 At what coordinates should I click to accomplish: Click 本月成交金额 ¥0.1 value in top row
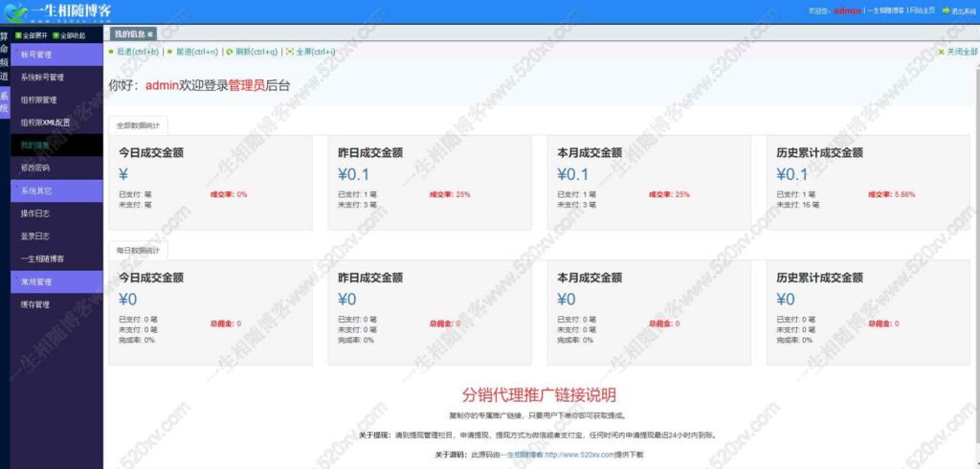point(573,174)
